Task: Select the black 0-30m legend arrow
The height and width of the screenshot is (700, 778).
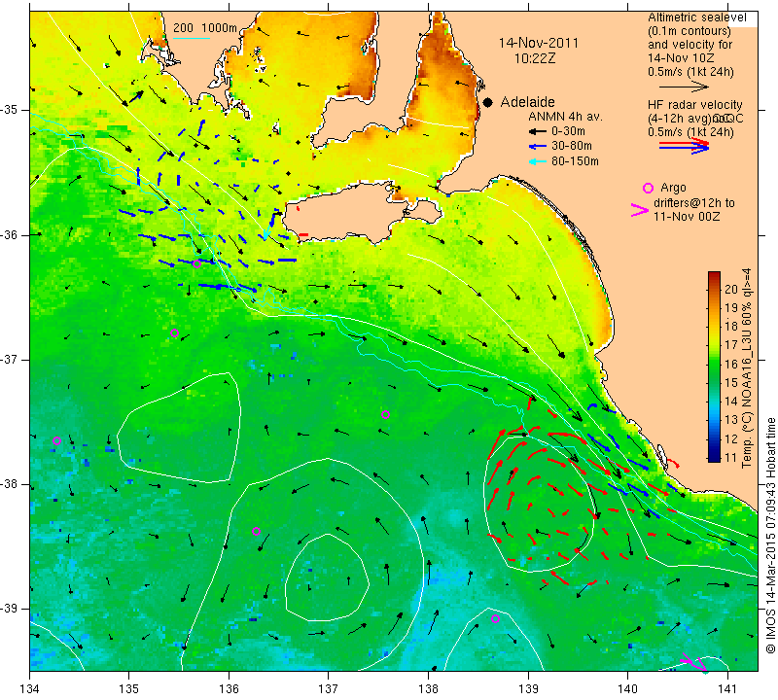Action: (538, 132)
